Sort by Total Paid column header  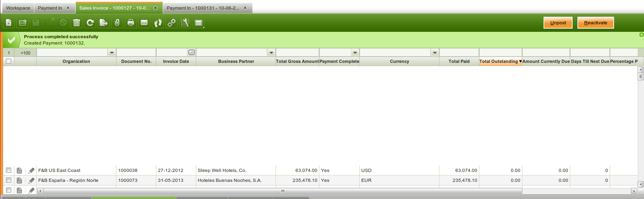coord(459,61)
